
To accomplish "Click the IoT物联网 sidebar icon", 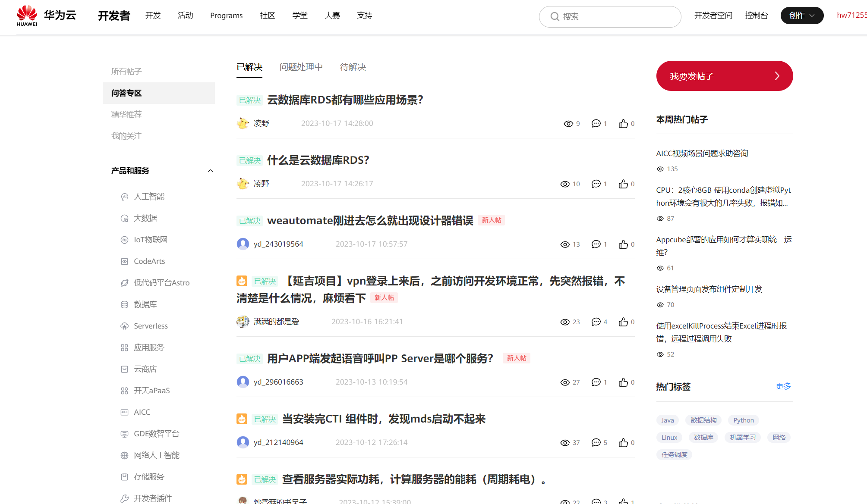I will 124,240.
